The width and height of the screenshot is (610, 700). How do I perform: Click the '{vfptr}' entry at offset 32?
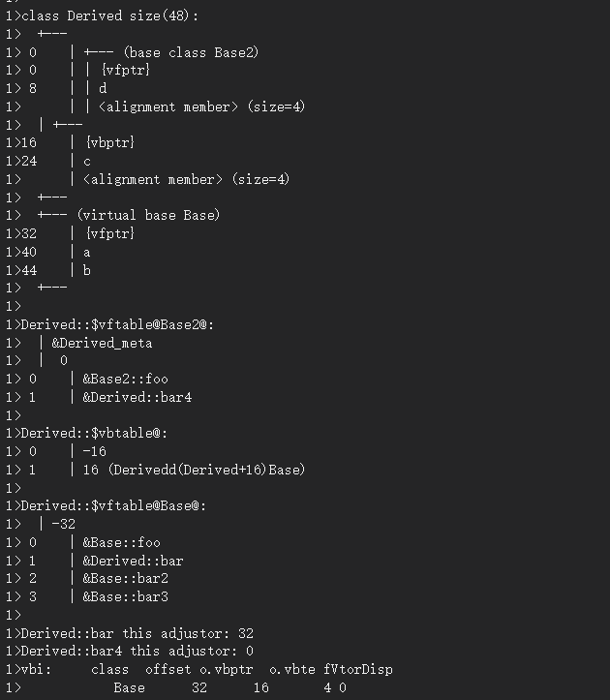pos(109,233)
